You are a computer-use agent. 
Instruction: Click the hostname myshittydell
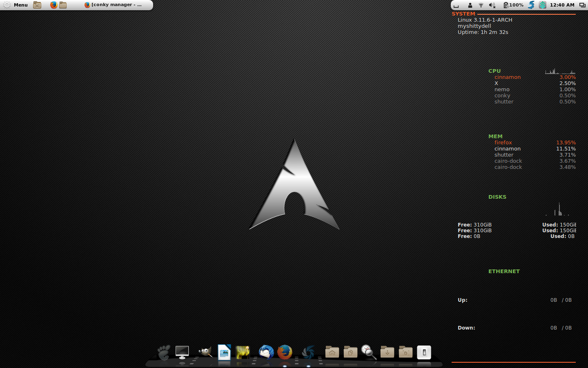coord(474,26)
